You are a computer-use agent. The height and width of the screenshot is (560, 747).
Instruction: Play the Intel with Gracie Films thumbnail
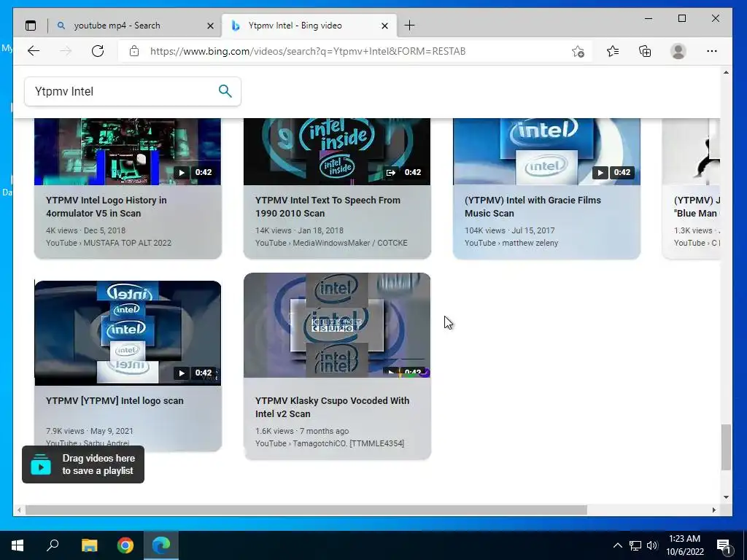pos(546,152)
